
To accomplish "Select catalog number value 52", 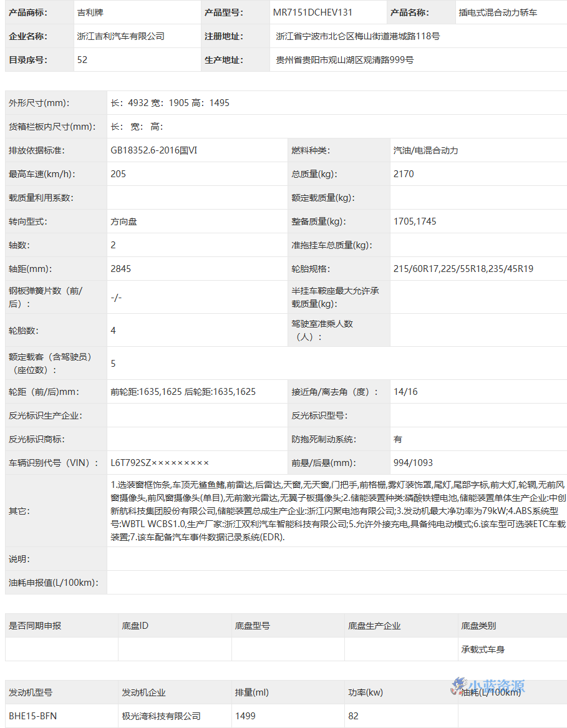I will click(x=82, y=60).
